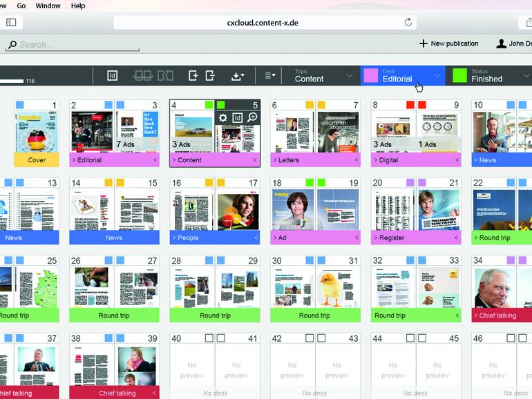
Task: Collapse arrow on the Letters label bar
Action: coord(357,159)
